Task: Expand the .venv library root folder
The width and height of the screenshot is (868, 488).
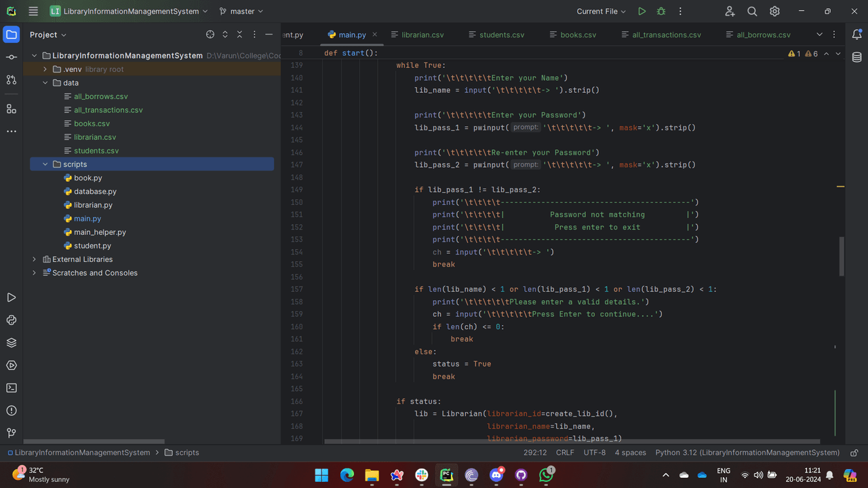Action: pos(45,69)
